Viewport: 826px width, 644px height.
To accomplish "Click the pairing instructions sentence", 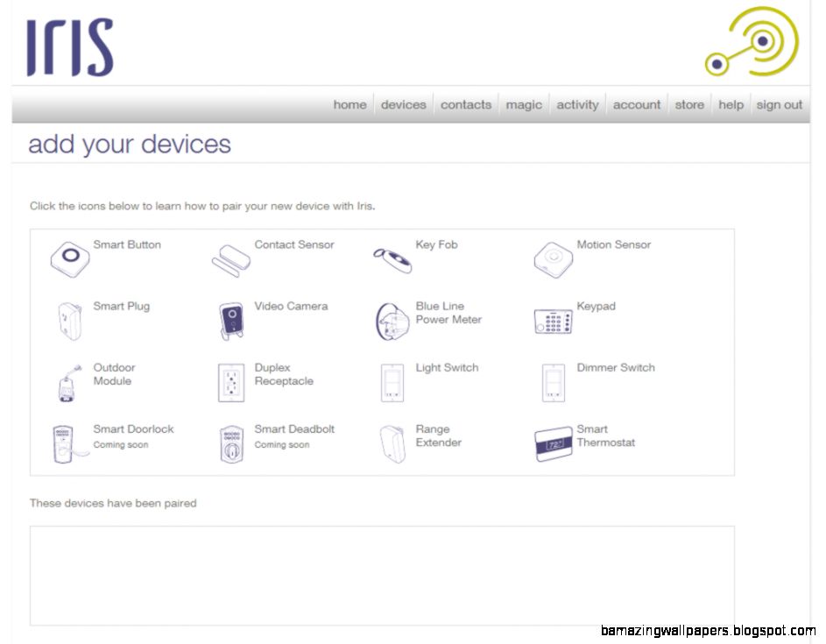I will (x=202, y=206).
